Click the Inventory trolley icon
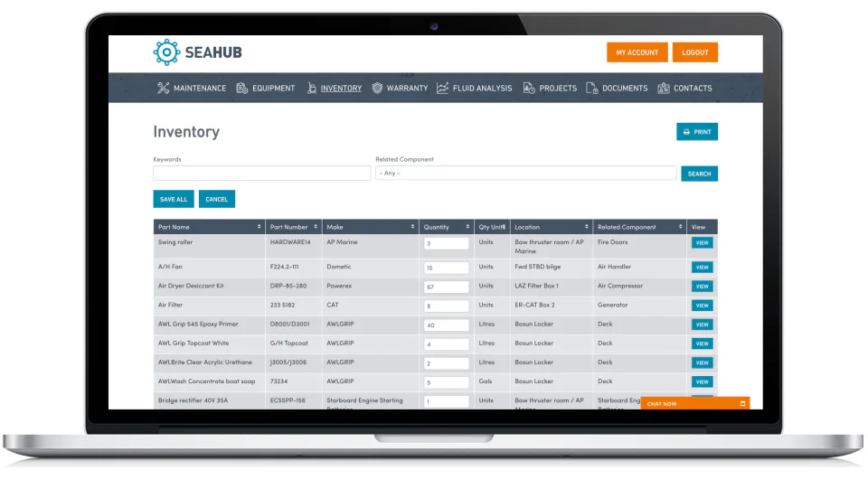 pyautogui.click(x=312, y=88)
